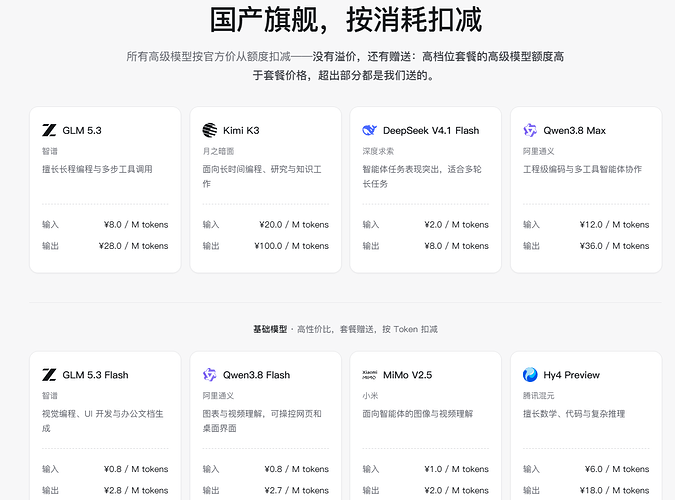
Task: Click Qwen3.8 Max input price ¥12.0
Action: click(614, 224)
